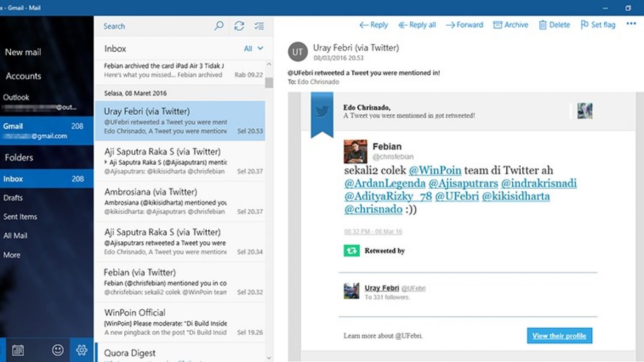Open the Ambrosiana (via Twitter) email
The height and width of the screenshot is (362, 644).
180,202
